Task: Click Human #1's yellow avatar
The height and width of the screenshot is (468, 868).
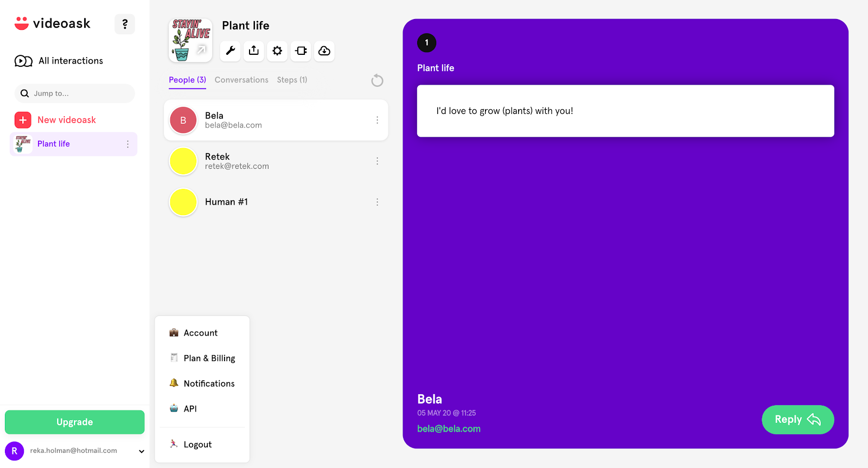Action: click(183, 203)
